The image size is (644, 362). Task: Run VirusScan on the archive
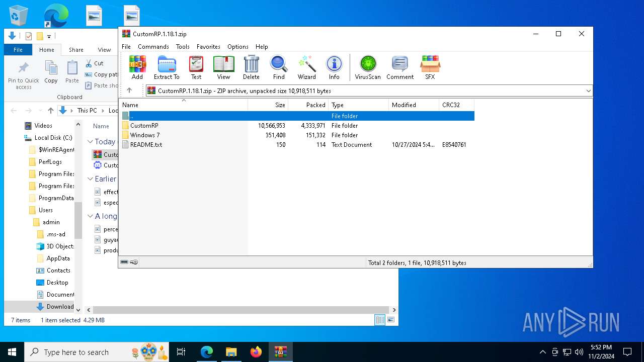(368, 67)
